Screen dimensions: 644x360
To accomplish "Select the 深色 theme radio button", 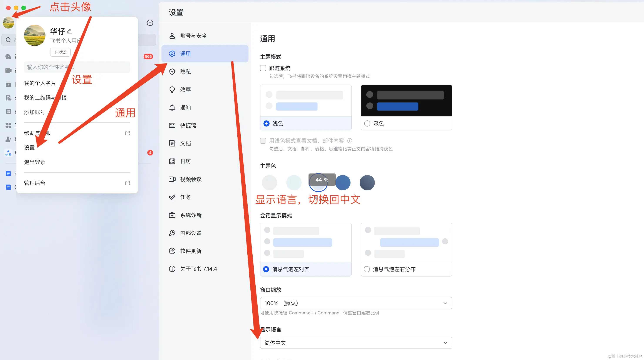I will click(x=367, y=123).
